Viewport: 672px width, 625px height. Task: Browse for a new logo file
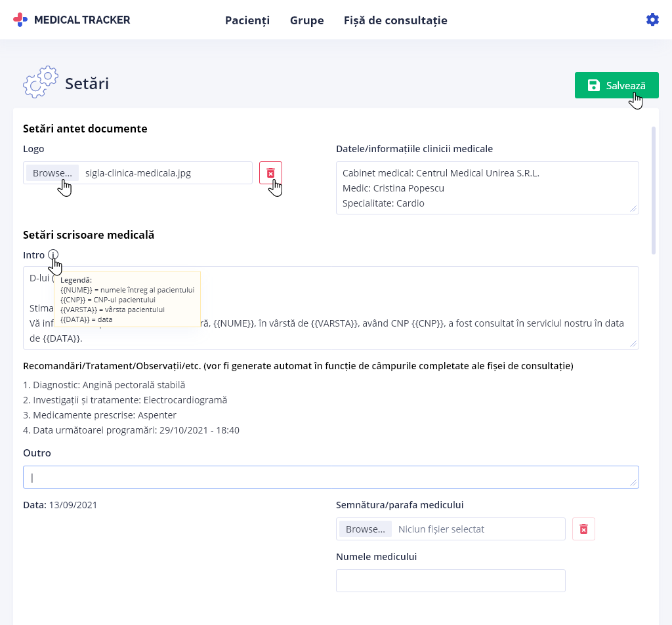pyautogui.click(x=52, y=173)
